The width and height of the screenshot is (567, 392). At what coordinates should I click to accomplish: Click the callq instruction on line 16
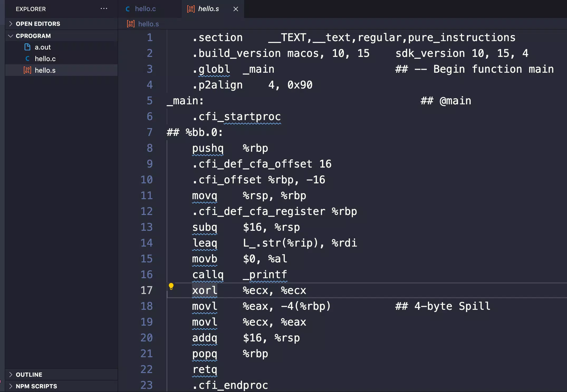click(208, 275)
